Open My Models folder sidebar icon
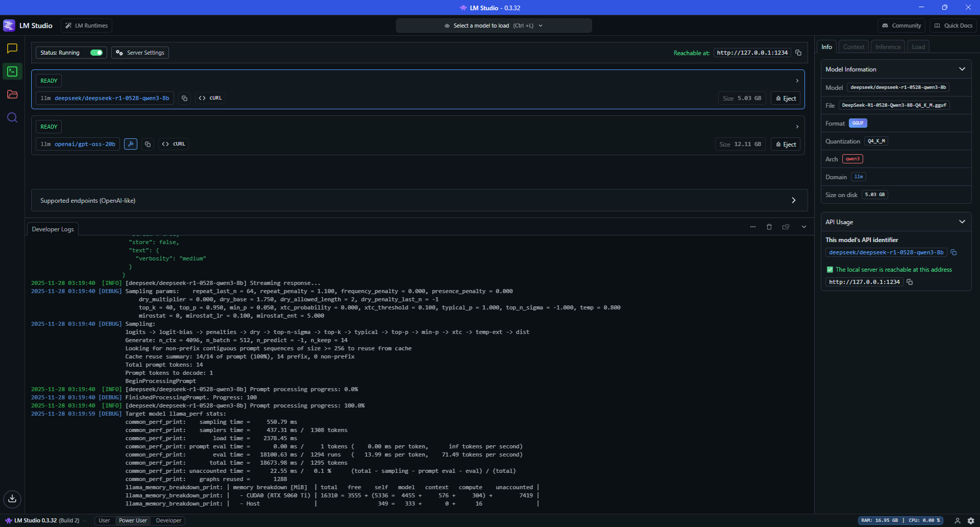980x527 pixels. (12, 94)
